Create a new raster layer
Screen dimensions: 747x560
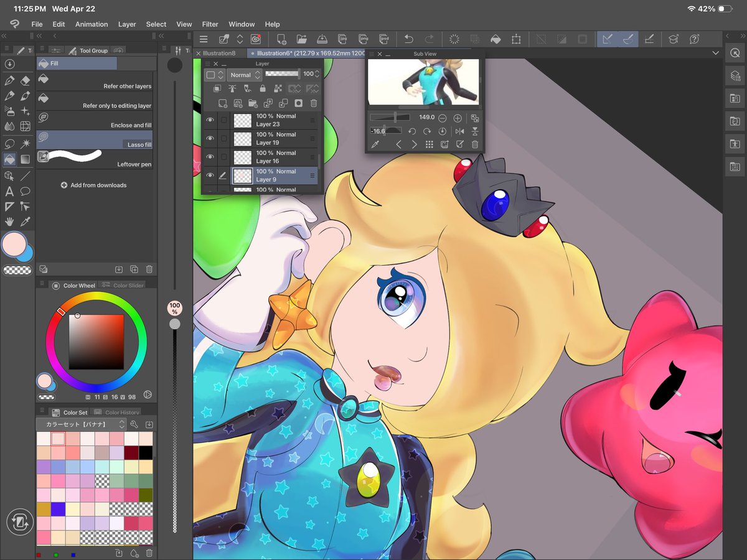(x=223, y=103)
